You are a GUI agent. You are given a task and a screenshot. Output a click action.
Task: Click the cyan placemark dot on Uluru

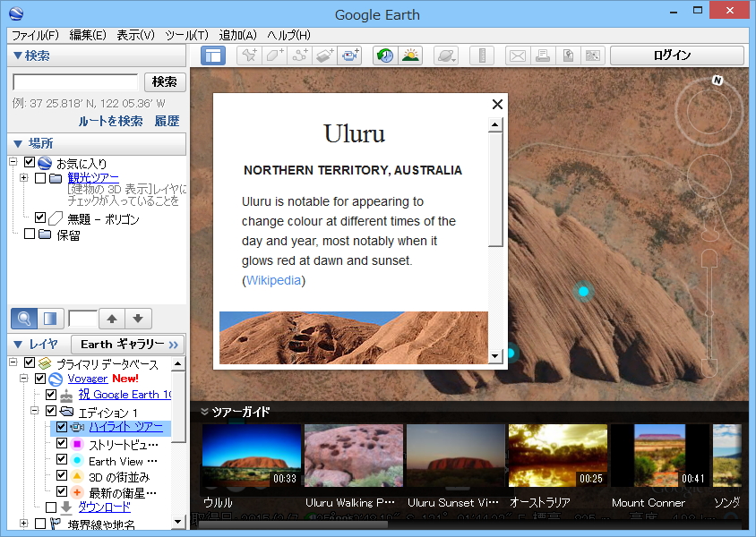583,292
